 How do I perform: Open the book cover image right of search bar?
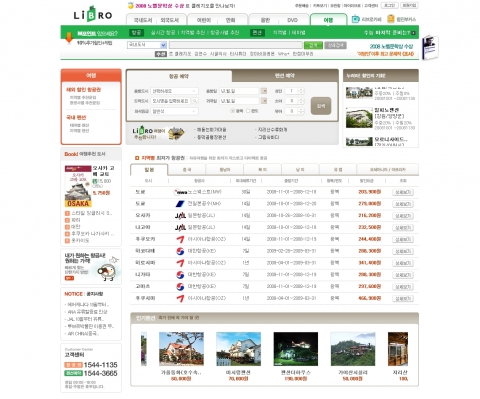point(430,47)
